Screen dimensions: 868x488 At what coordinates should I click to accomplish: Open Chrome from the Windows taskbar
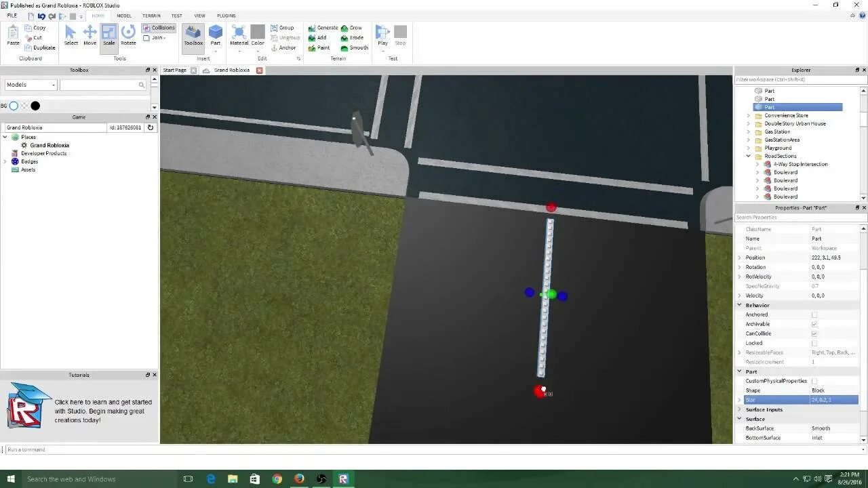click(277, 479)
